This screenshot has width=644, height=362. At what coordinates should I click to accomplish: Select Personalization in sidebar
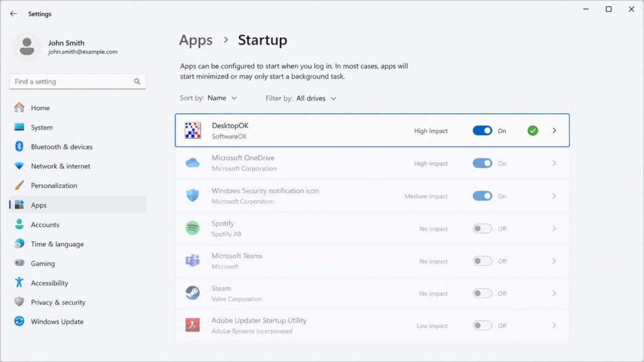77,185
